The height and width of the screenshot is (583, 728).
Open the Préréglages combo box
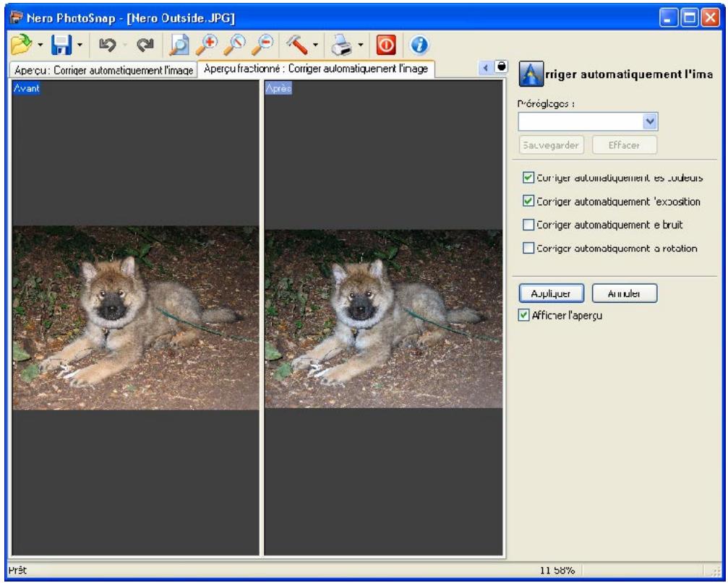click(588, 121)
